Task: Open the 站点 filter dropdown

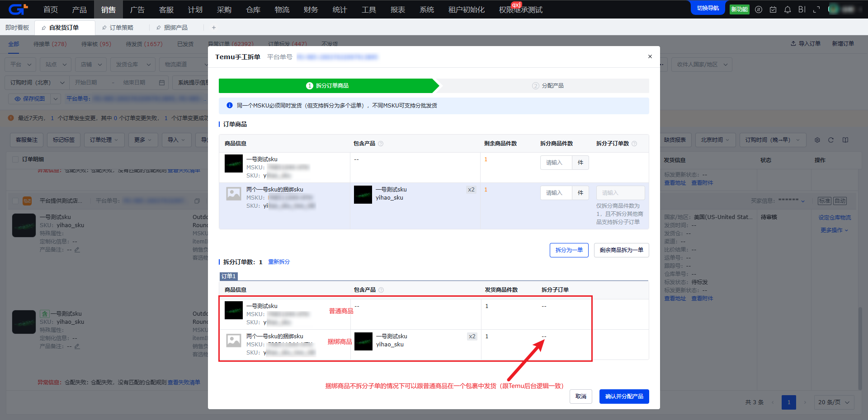Action: coord(56,65)
